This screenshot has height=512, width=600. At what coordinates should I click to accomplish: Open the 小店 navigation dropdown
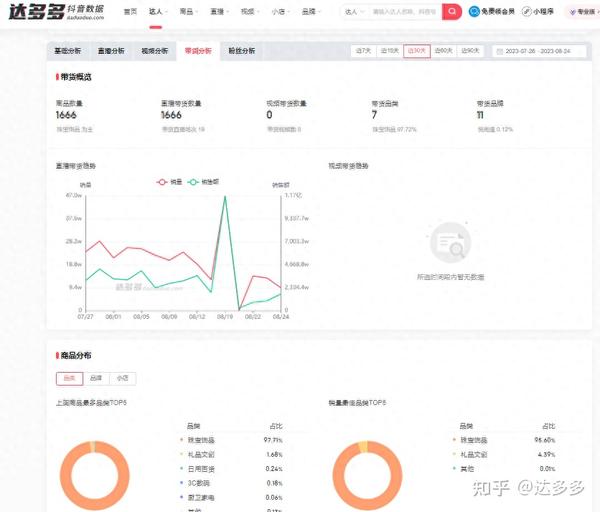(280, 11)
